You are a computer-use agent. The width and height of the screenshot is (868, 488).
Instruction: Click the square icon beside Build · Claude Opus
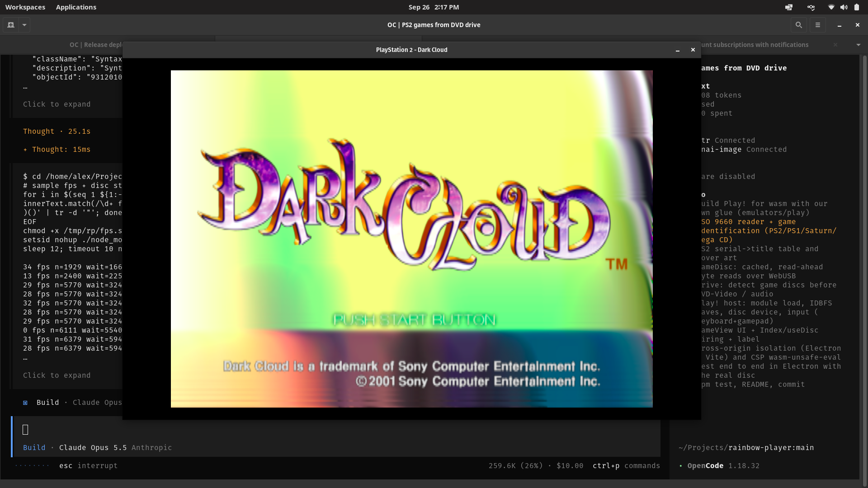(25, 403)
